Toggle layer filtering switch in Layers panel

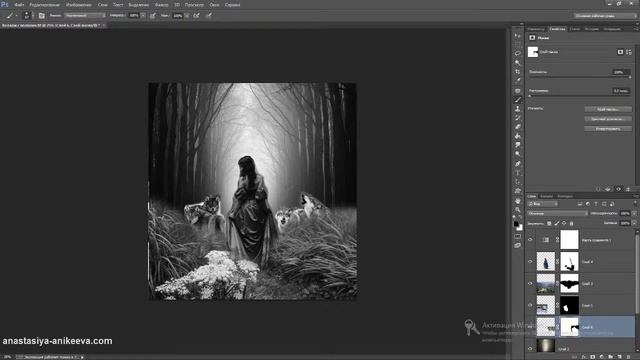[x=635, y=203]
